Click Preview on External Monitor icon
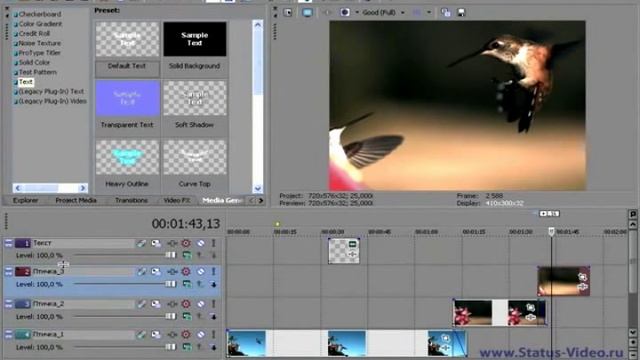Viewport: 640px width, 360px height. (x=307, y=13)
